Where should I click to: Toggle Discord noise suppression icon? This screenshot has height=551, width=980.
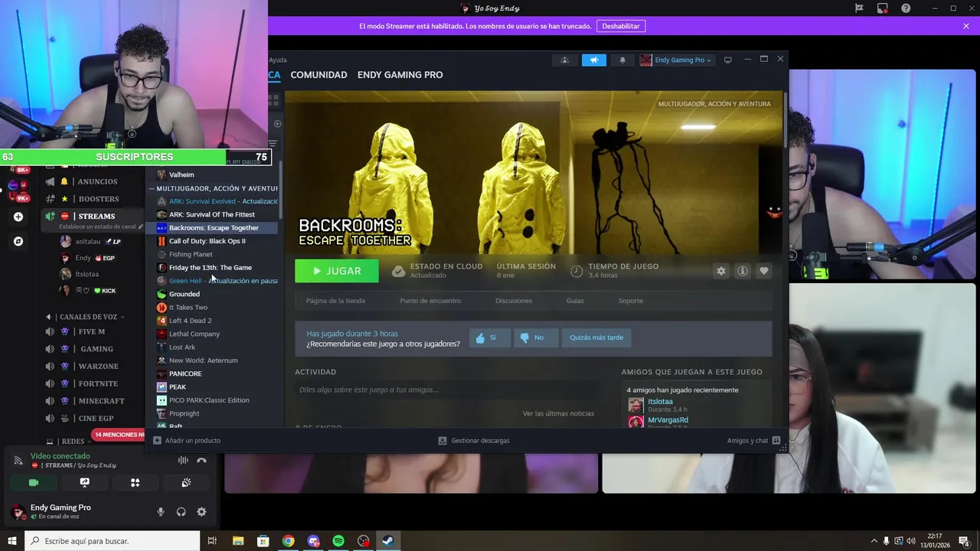[x=183, y=461]
